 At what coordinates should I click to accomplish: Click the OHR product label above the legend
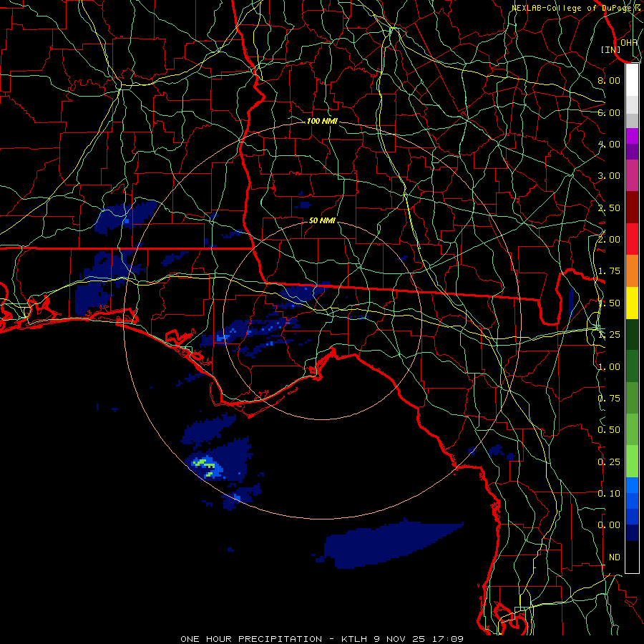pos(629,42)
